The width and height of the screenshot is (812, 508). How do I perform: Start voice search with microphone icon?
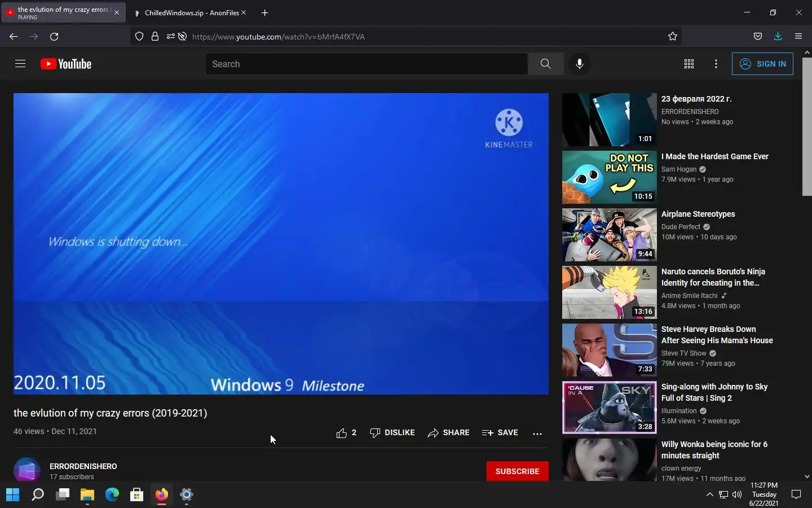(579, 64)
